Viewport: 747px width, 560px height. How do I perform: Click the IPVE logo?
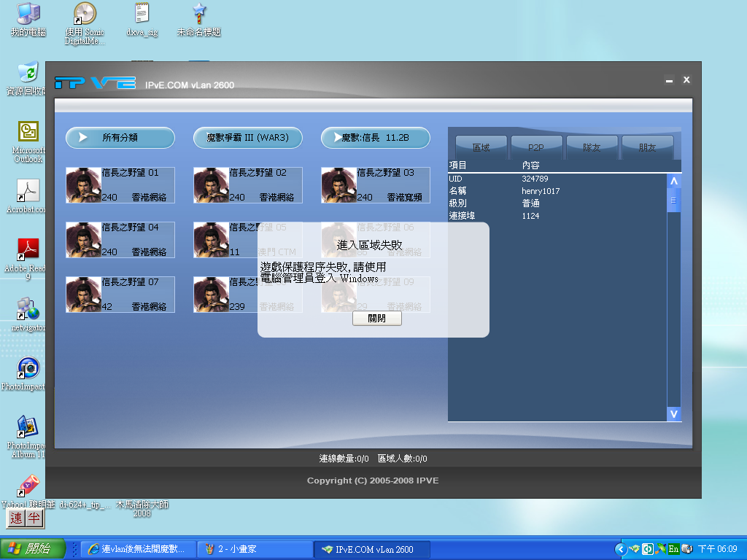(x=96, y=83)
